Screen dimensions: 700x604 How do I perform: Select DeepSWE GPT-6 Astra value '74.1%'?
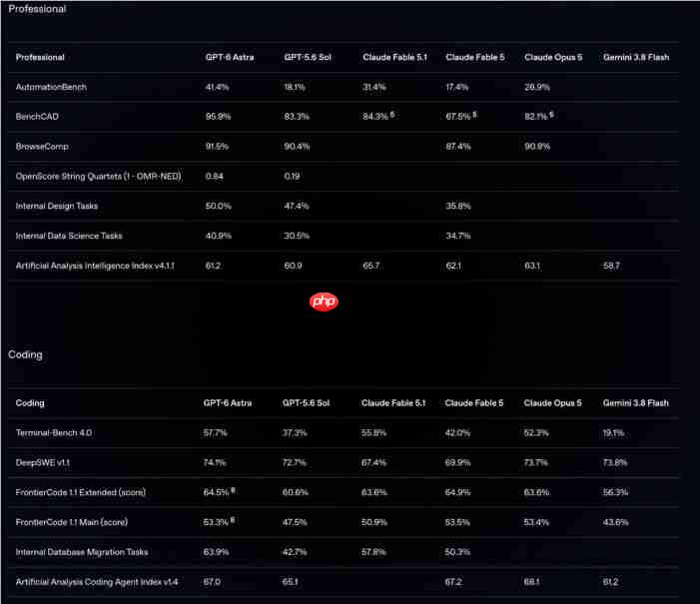point(215,462)
